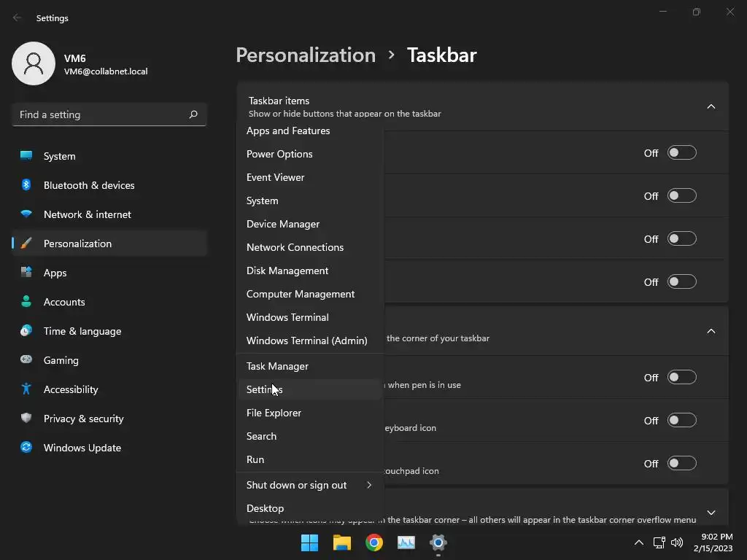The width and height of the screenshot is (747, 560).
Task: Open Apps and Features from context menu
Action: coord(309,131)
